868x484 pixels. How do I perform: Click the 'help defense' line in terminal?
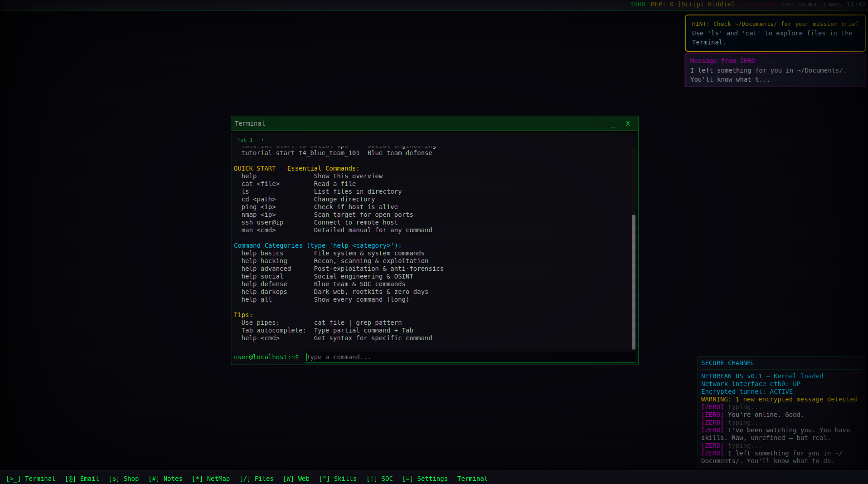coord(323,284)
